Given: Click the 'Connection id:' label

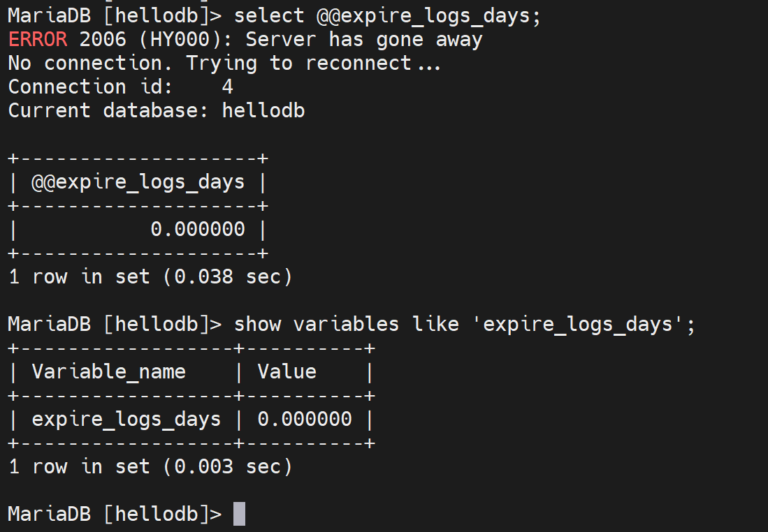Looking at the screenshot, I should 67,87.
